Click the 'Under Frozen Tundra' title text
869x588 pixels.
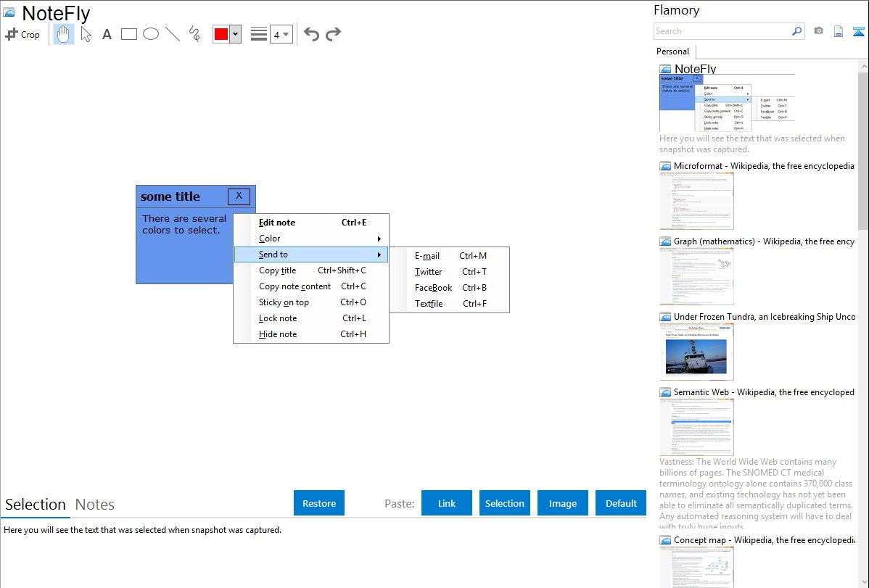(765, 317)
